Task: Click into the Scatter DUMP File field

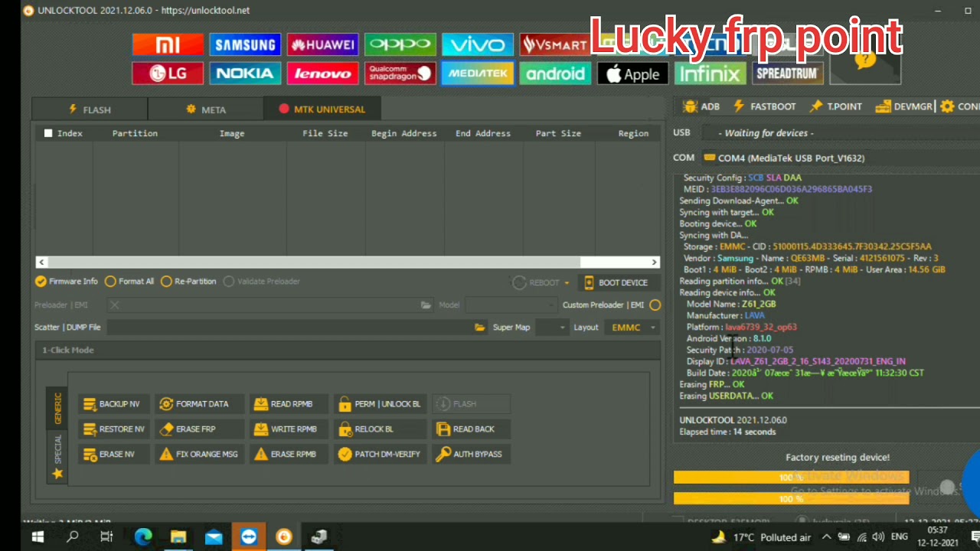Action: (289, 328)
